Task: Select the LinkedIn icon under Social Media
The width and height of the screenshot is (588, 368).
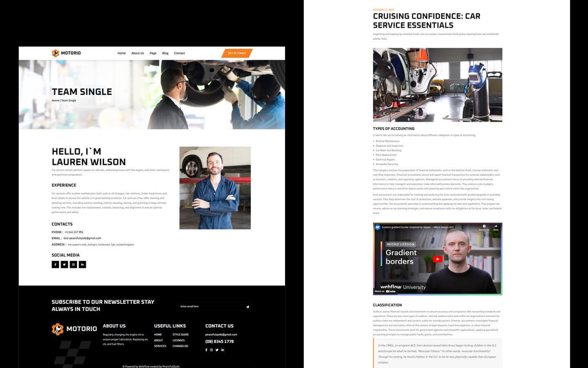Action: pos(82,265)
